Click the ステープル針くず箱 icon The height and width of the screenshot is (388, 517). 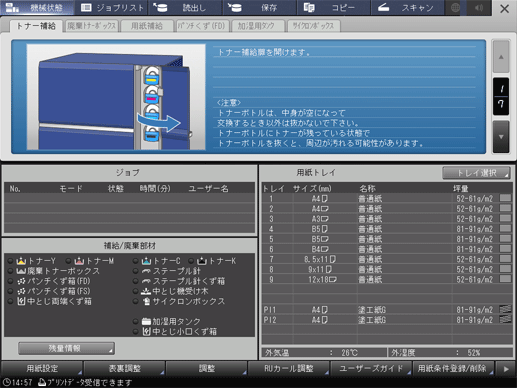tap(146, 281)
